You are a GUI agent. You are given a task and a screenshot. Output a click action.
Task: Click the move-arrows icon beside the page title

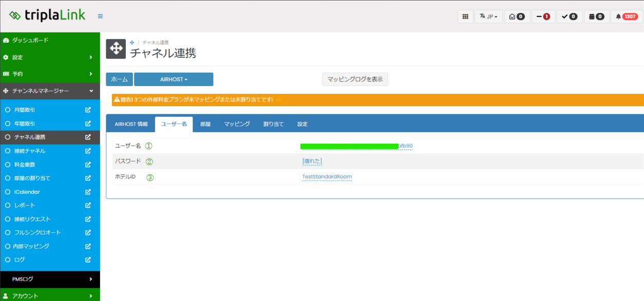pos(116,49)
